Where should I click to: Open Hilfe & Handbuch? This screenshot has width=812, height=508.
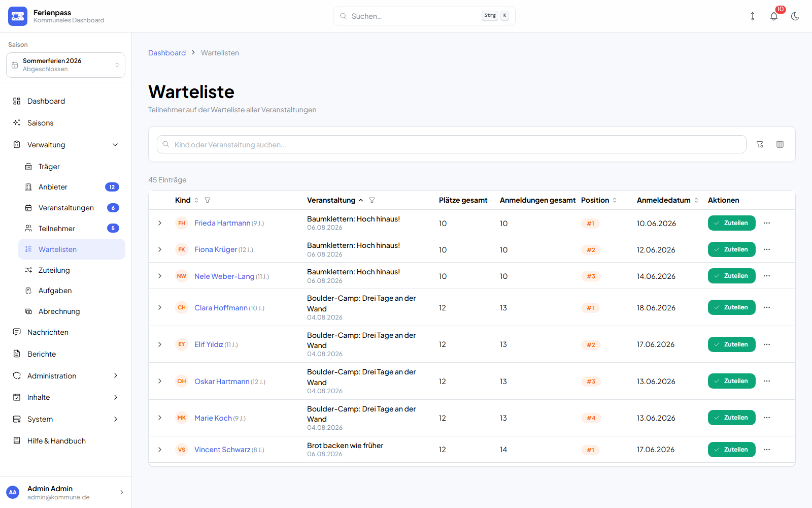65,441
